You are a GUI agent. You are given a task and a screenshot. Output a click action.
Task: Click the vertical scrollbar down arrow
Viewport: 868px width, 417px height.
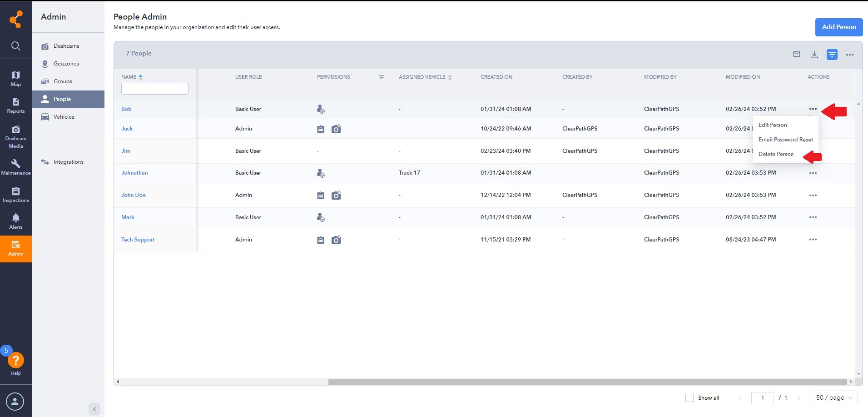pos(858,374)
